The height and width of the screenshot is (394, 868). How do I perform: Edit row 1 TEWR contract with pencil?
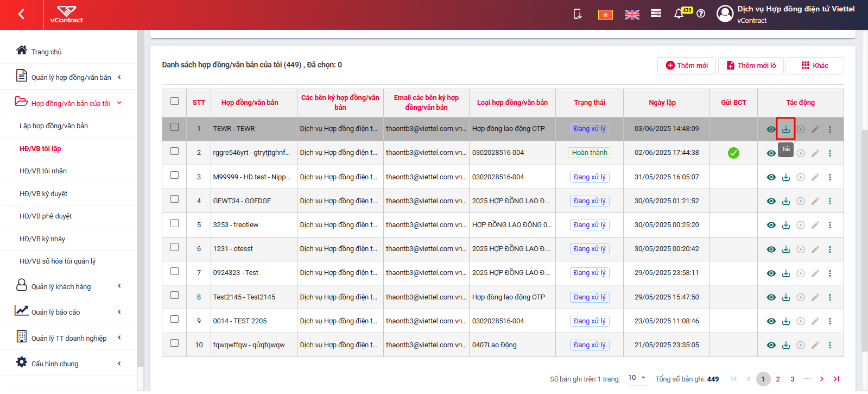[x=815, y=129]
